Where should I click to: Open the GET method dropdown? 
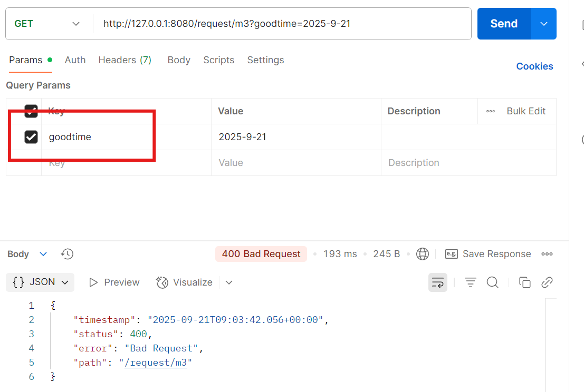coord(47,24)
